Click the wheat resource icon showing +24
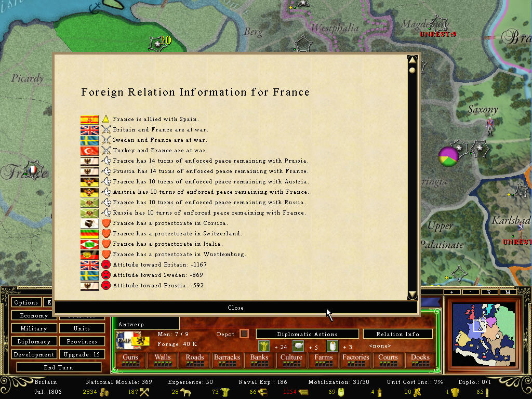 coord(263,346)
